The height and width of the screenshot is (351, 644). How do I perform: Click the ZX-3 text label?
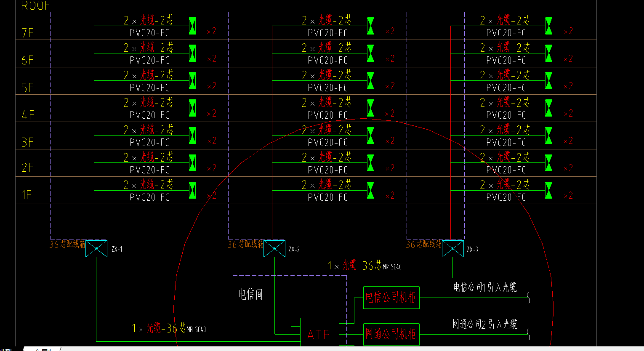click(x=473, y=250)
